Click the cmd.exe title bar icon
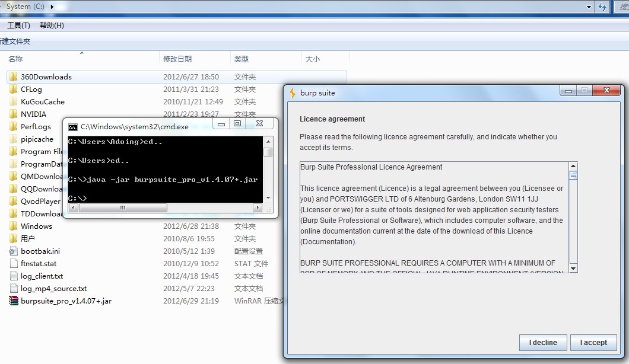 pyautogui.click(x=73, y=126)
